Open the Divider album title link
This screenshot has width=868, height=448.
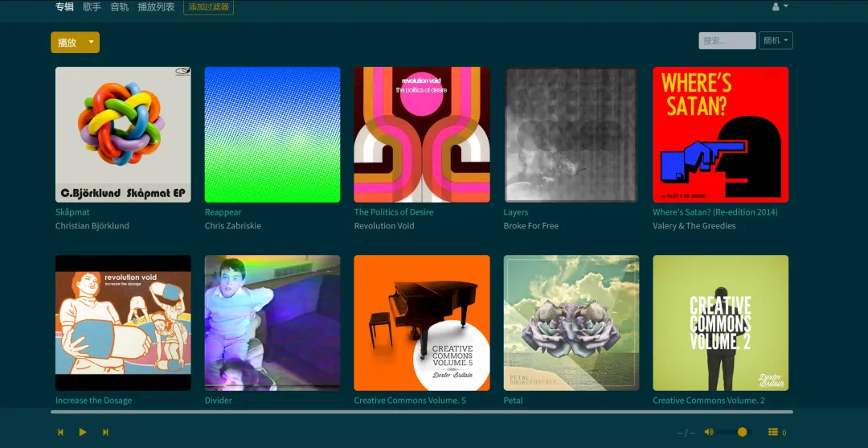tap(218, 401)
